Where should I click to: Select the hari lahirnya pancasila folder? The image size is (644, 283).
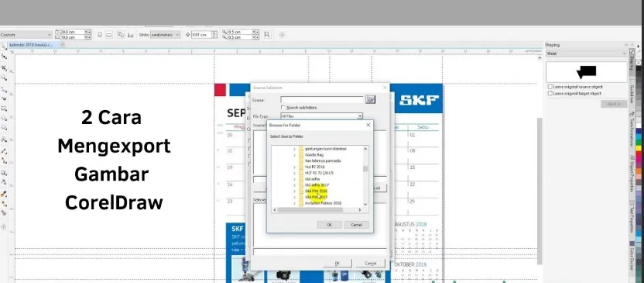click(323, 160)
